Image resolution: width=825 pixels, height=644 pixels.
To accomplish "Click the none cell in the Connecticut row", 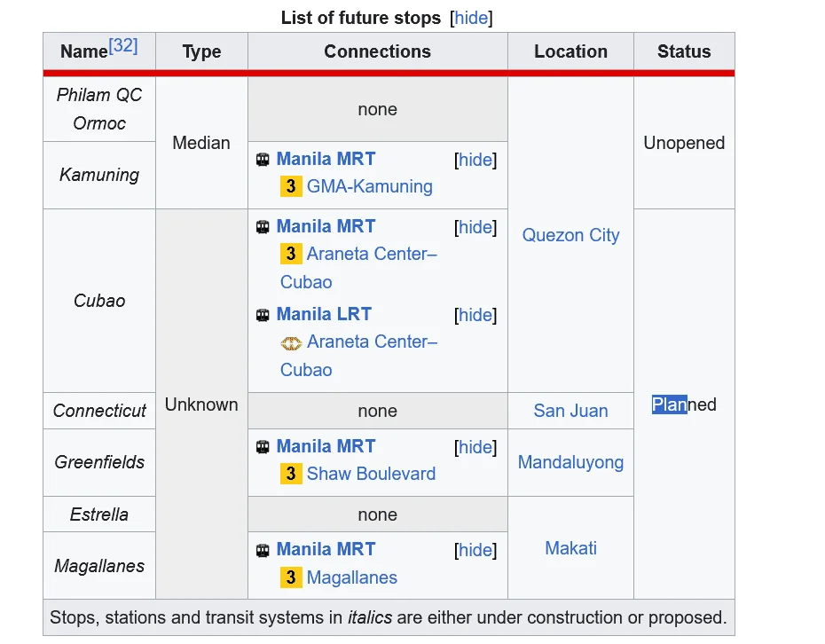I will tap(377, 411).
